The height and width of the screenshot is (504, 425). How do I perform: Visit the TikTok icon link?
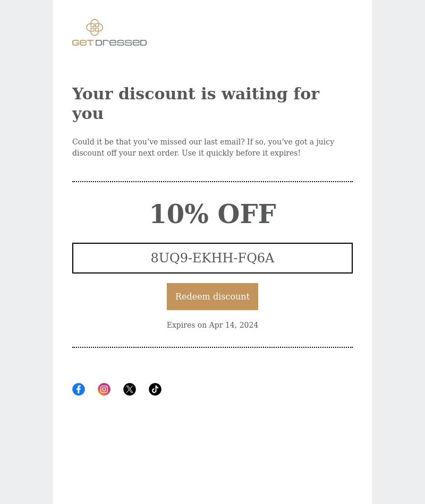click(155, 389)
